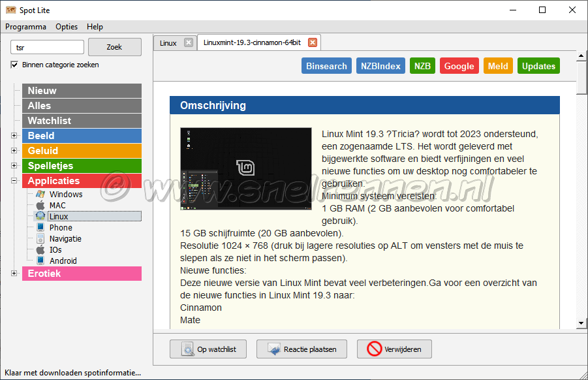
Task: Click the search field containing tsr
Action: click(47, 47)
